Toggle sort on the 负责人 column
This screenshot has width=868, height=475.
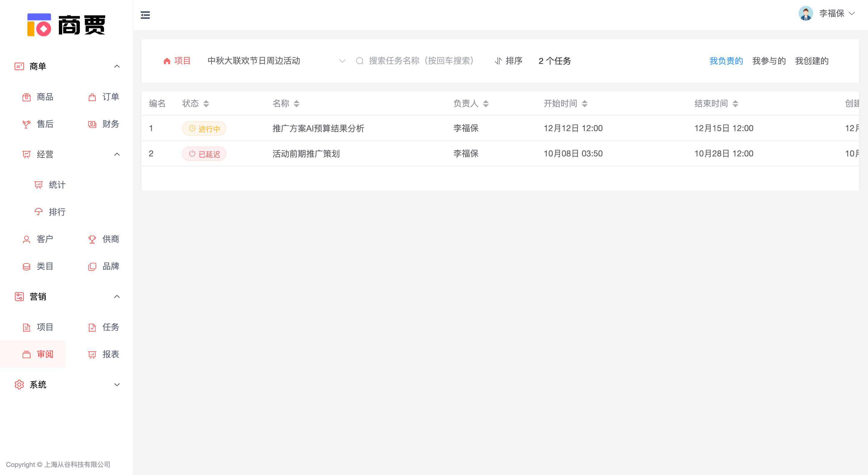click(486, 104)
